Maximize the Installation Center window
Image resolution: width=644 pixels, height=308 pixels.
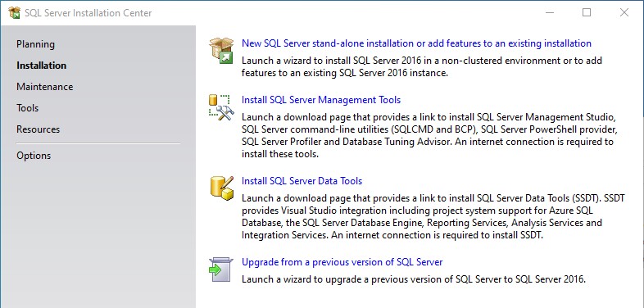(587, 13)
